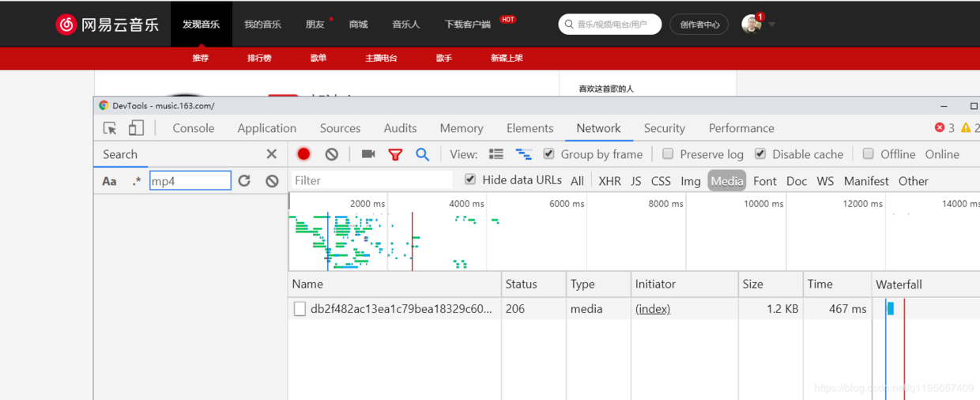Open 我的音乐 in the top navigation
Image resolution: width=980 pixels, height=400 pixels.
point(262,25)
